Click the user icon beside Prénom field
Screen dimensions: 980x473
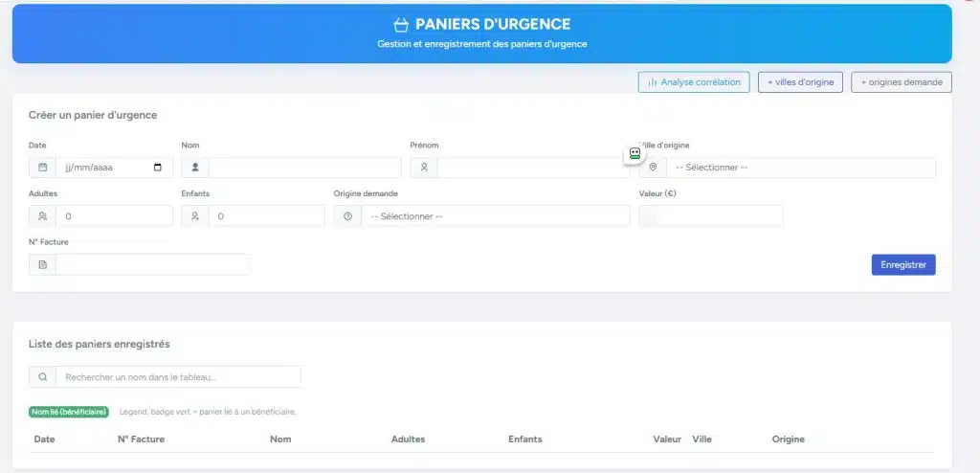tap(424, 168)
